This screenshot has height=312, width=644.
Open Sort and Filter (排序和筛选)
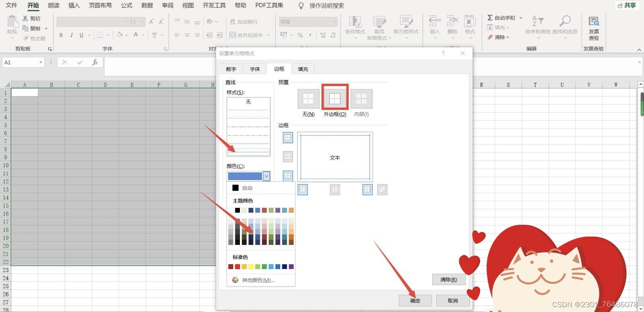tap(538, 27)
